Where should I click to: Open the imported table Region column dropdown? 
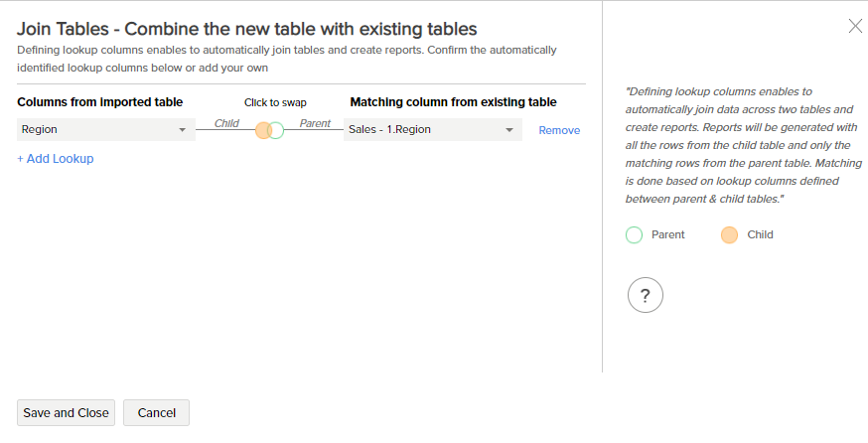[105, 130]
